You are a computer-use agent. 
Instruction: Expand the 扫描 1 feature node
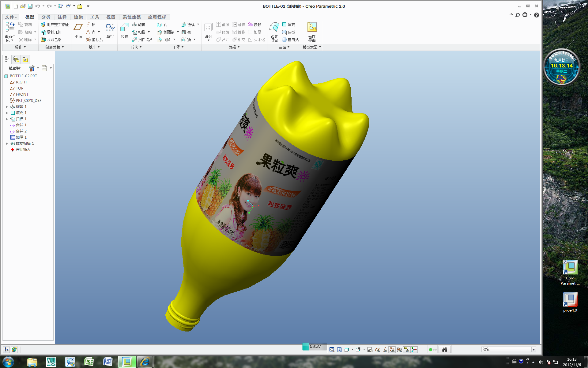pyautogui.click(x=7, y=119)
